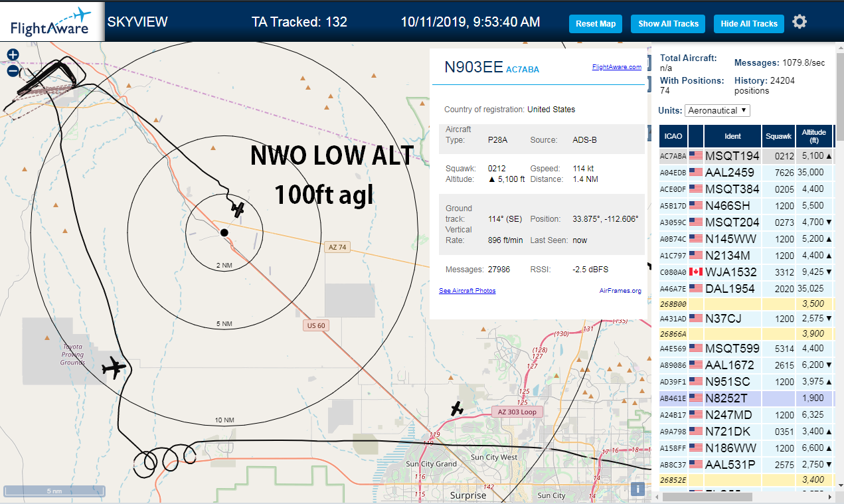The width and height of the screenshot is (844, 504).
Task: Select the N247MD aircraft row
Action: point(746,415)
